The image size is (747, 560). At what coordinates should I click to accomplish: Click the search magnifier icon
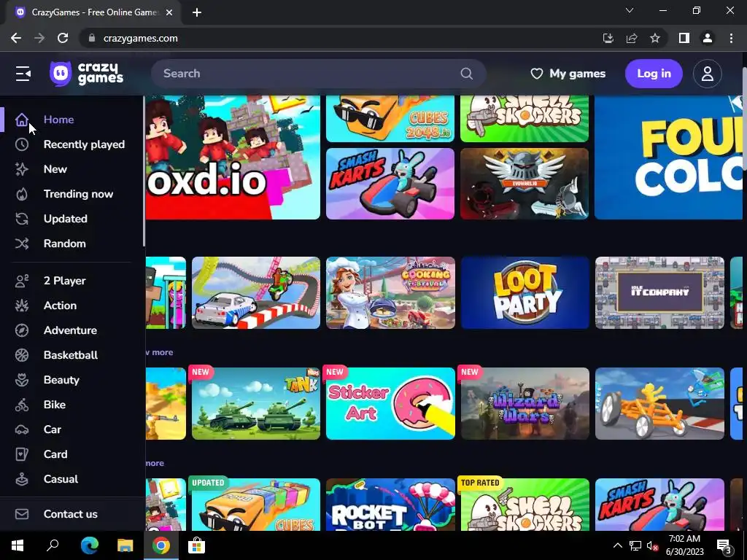pyautogui.click(x=466, y=74)
